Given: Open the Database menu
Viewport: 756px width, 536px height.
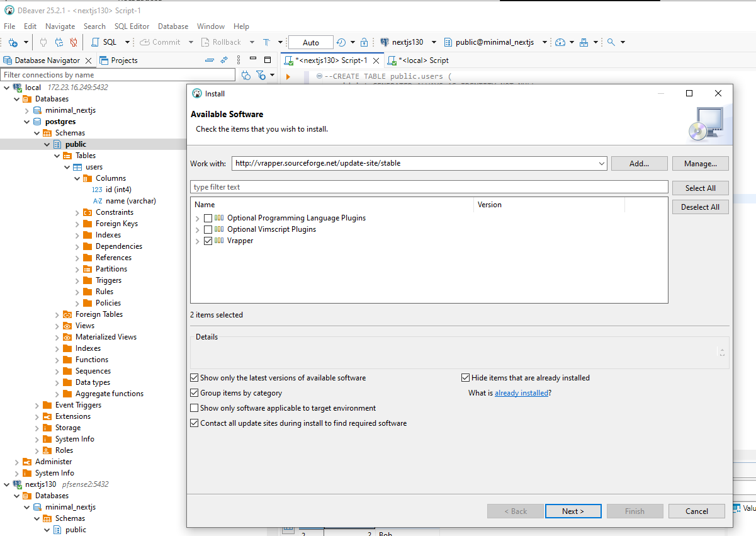Looking at the screenshot, I should [173, 26].
